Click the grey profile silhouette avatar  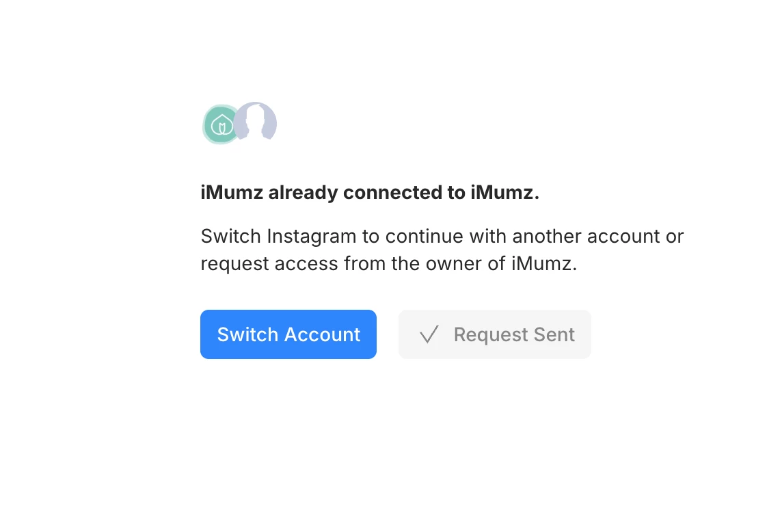pos(257,122)
